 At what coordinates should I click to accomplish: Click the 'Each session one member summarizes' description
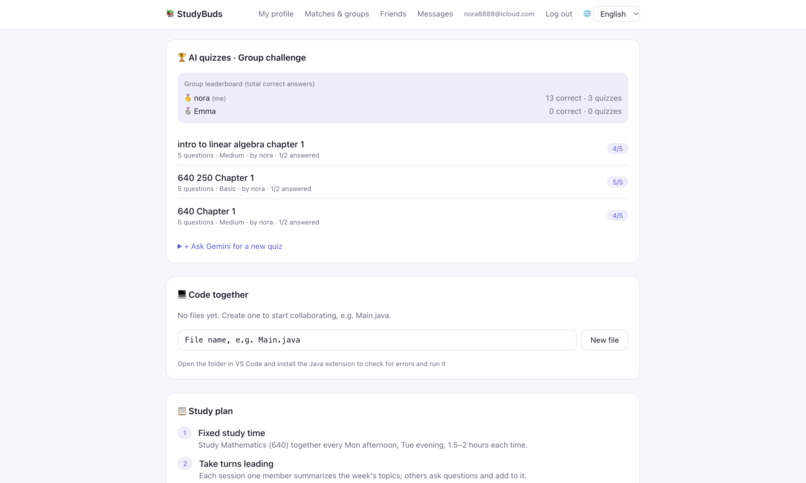pyautogui.click(x=362, y=476)
